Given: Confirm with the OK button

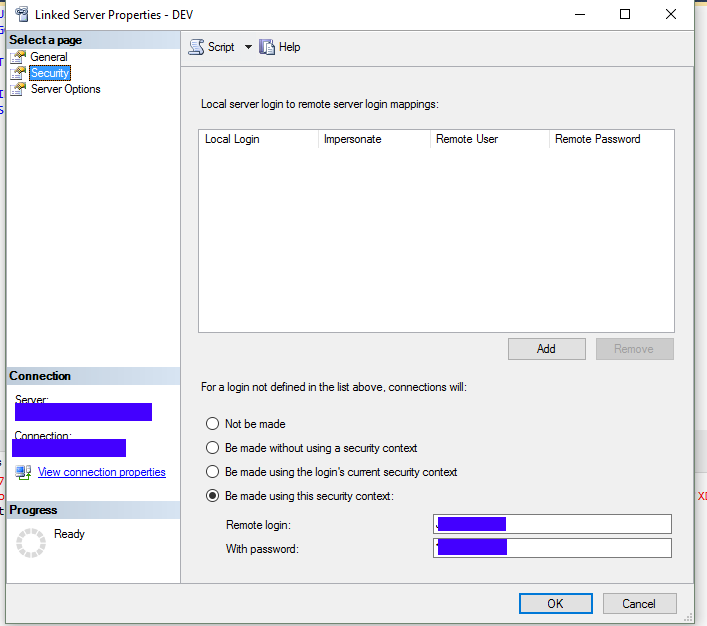Looking at the screenshot, I should coord(556,603).
